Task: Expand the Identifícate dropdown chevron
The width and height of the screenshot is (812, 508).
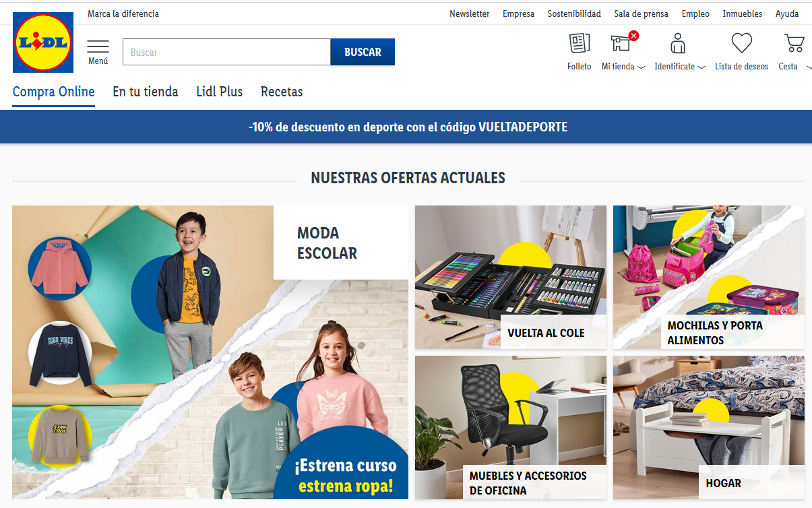Action: coord(701,67)
